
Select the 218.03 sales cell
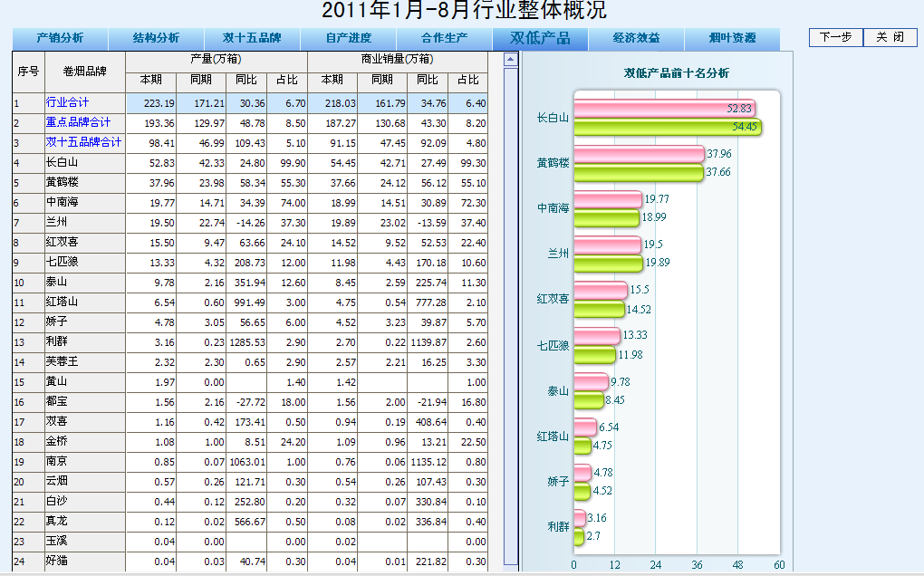332,103
